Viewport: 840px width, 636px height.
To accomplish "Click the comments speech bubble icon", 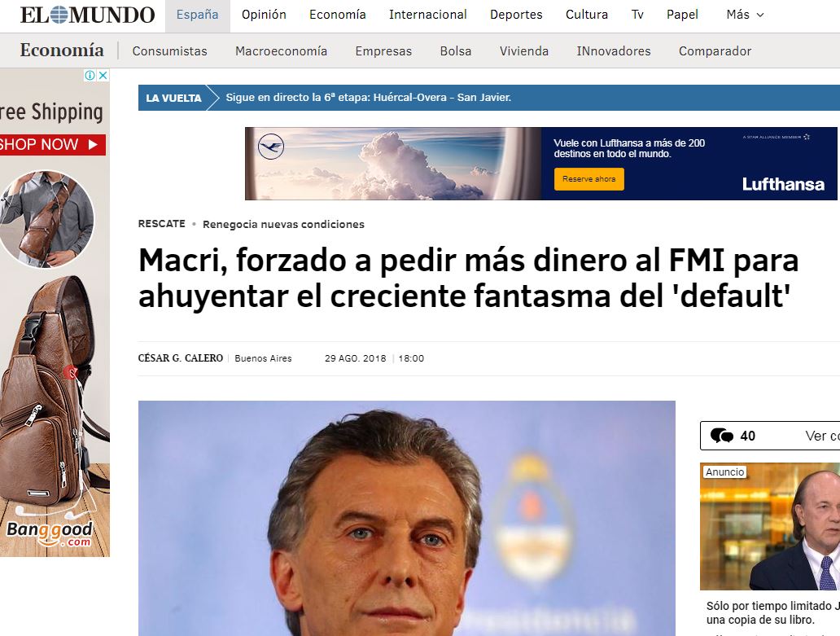I will pos(721,436).
